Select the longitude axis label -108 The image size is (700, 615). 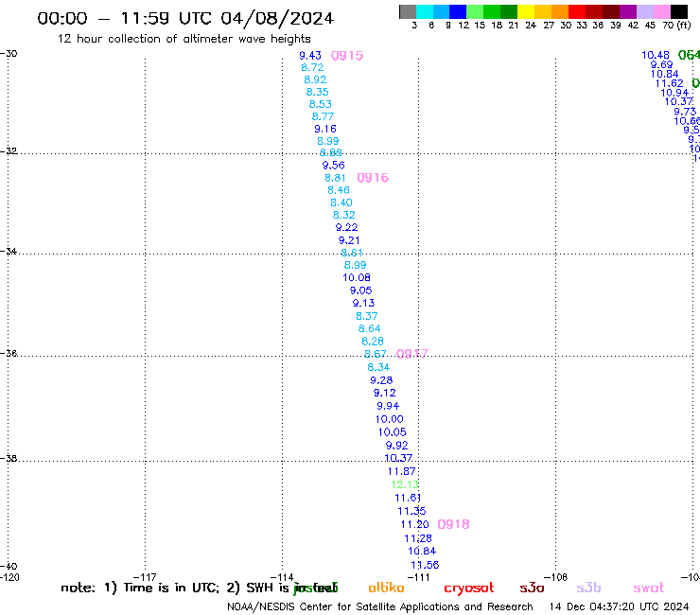pos(555,577)
